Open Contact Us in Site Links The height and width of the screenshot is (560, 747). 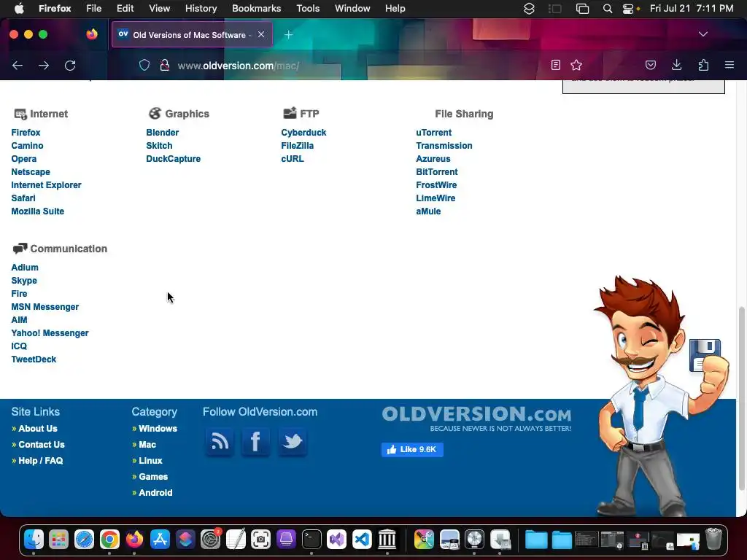click(42, 445)
